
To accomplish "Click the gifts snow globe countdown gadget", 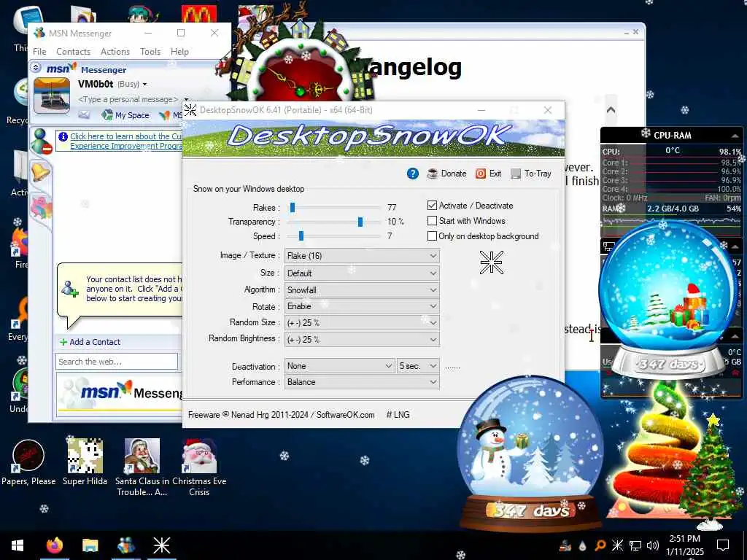I will 667,301.
